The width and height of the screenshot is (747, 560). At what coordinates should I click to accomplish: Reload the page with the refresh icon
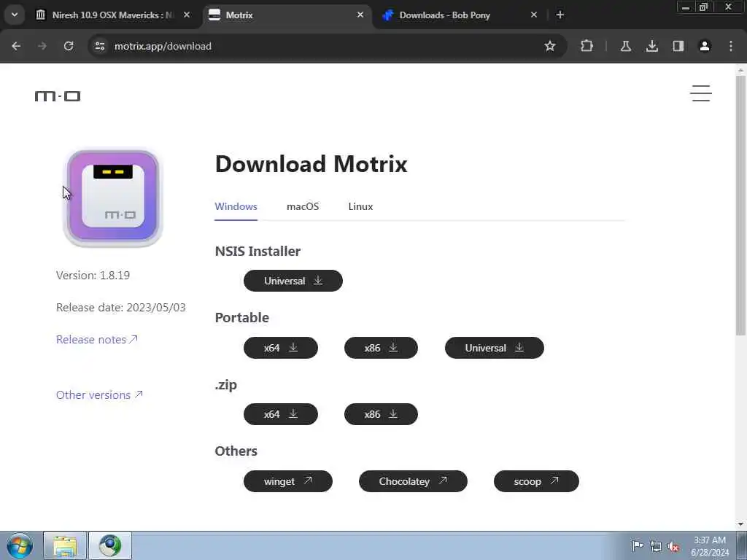(x=69, y=46)
